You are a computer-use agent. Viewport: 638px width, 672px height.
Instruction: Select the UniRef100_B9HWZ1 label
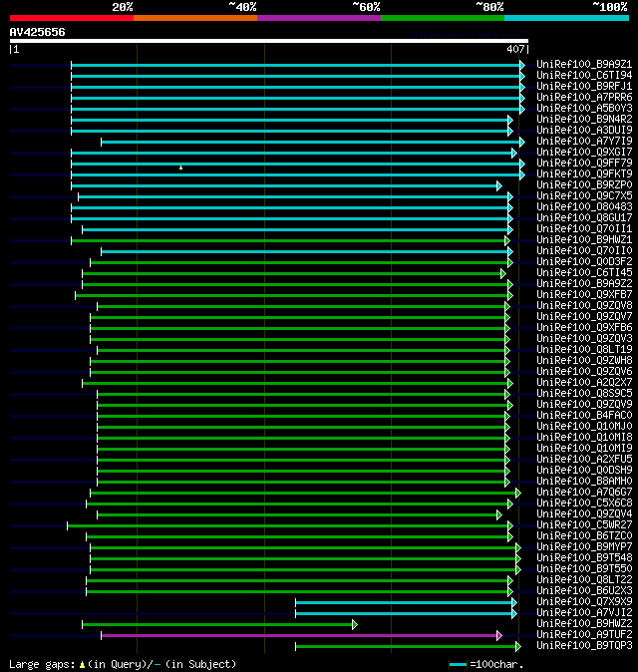click(584, 239)
